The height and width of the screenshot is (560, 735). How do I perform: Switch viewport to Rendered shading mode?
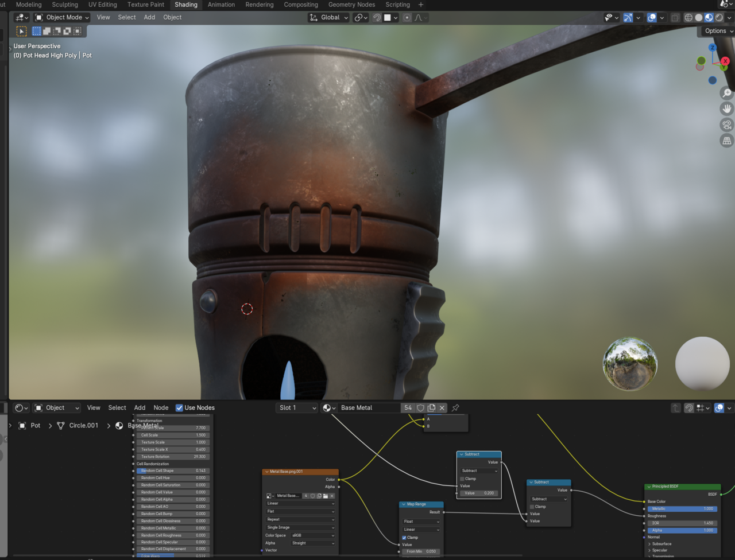719,17
